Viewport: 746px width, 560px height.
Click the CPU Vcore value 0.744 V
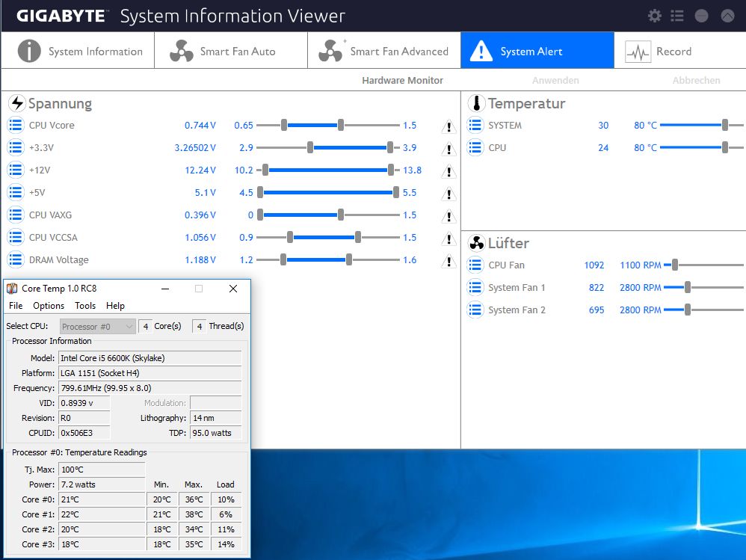[x=200, y=125]
